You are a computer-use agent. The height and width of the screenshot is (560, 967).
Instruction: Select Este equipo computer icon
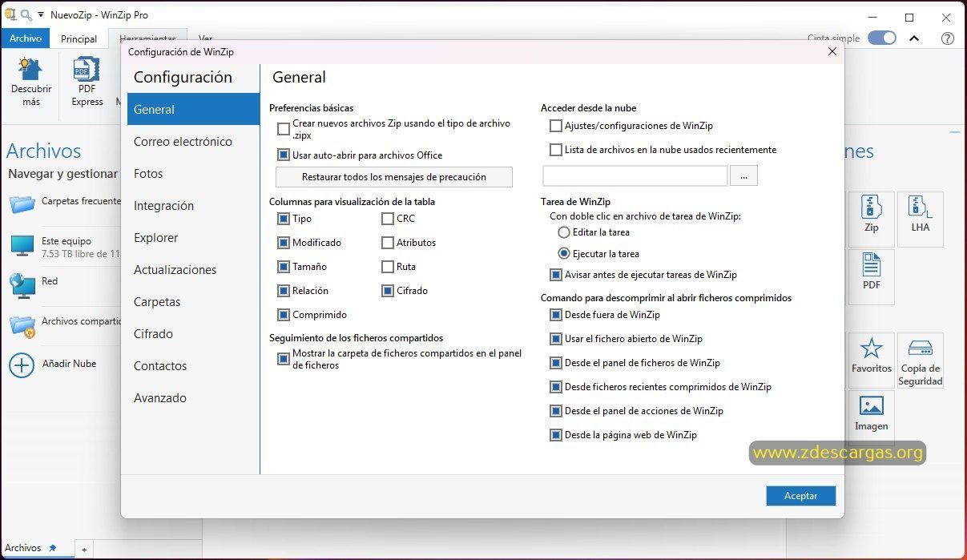[x=22, y=245]
